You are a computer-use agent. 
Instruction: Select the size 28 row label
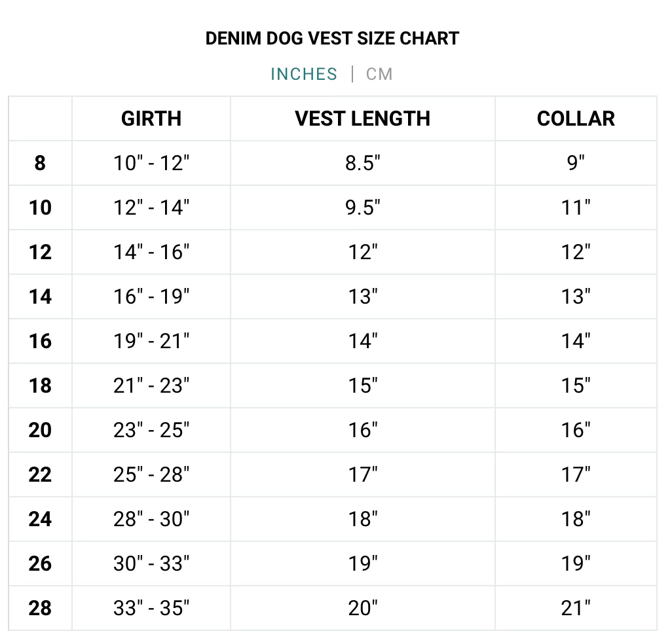click(x=40, y=608)
